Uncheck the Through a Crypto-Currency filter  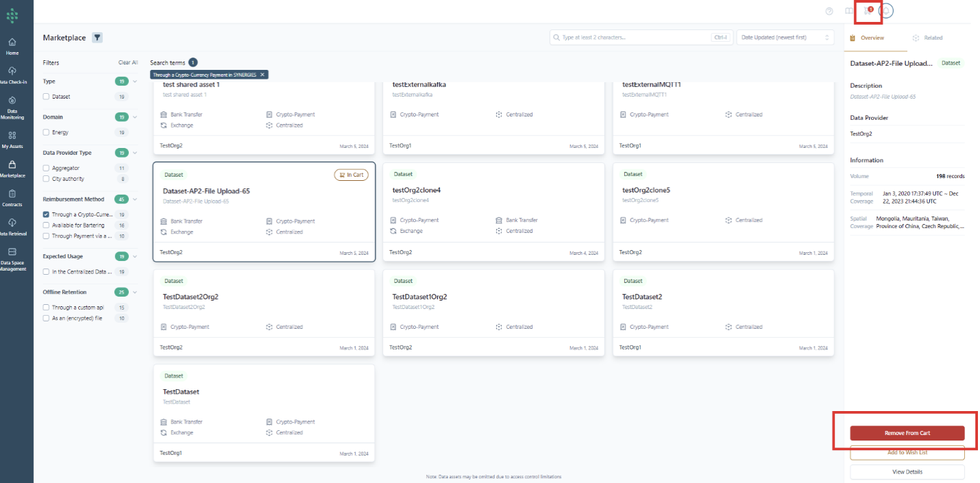coord(46,214)
